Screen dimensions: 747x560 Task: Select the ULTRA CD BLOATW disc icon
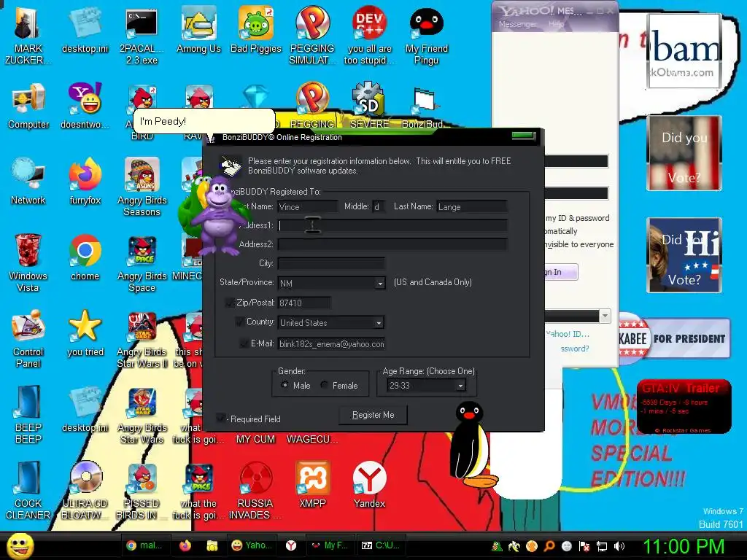85,490
